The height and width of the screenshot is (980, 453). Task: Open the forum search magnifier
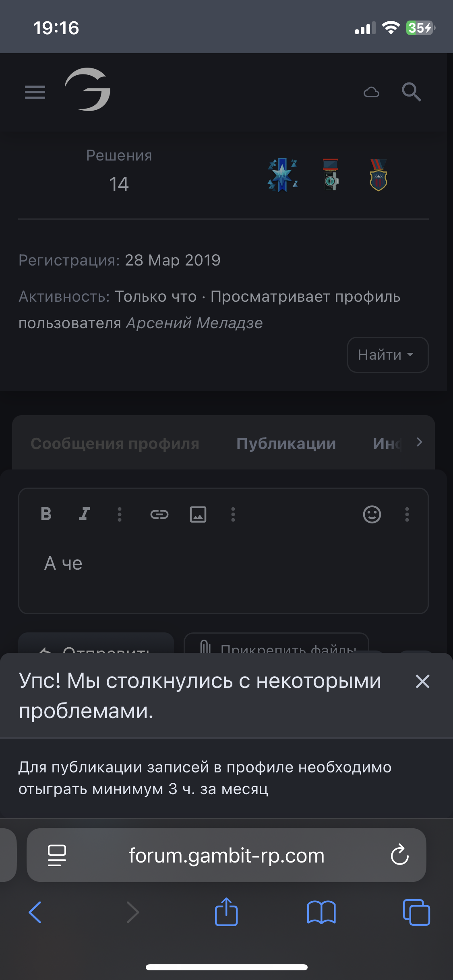[x=411, y=92]
